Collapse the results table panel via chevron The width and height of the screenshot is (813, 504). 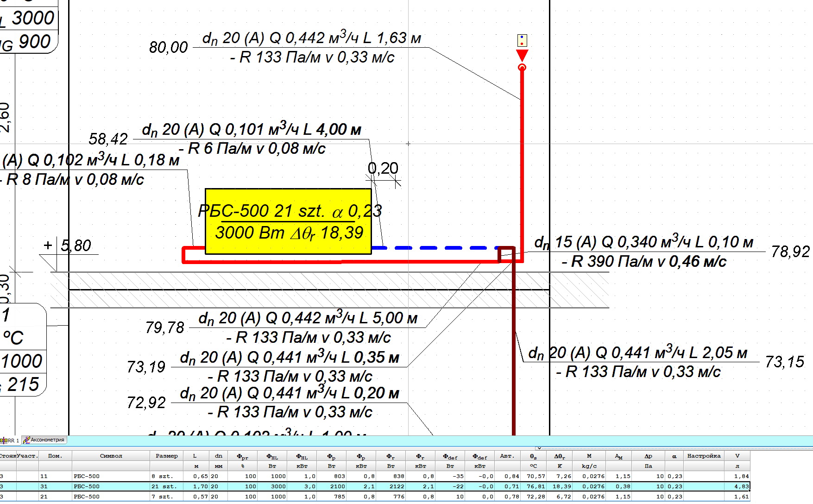539,448
